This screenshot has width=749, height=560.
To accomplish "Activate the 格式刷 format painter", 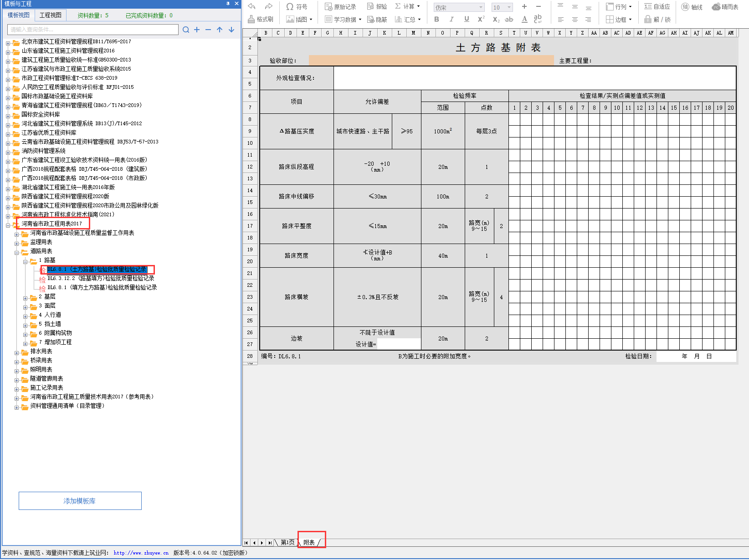I will (x=261, y=19).
